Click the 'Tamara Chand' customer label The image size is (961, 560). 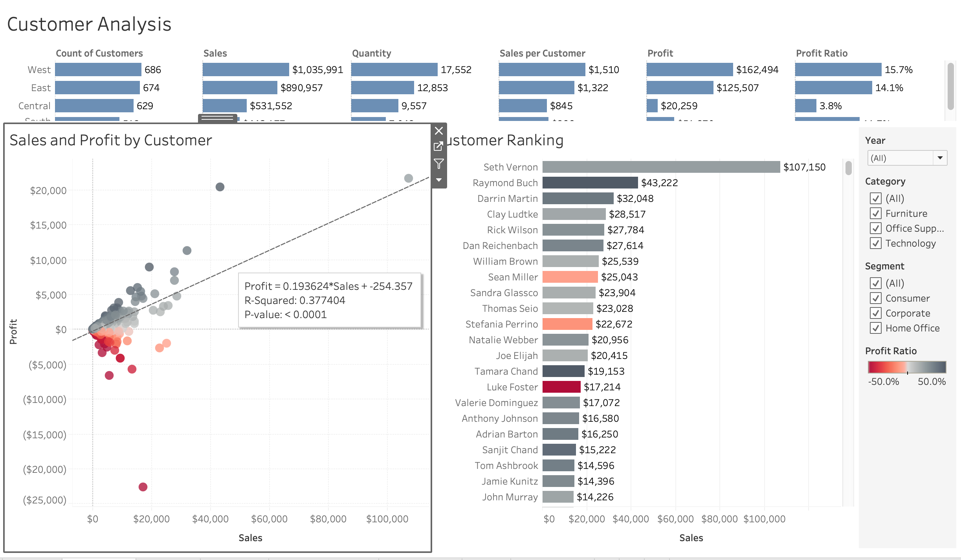[506, 371]
